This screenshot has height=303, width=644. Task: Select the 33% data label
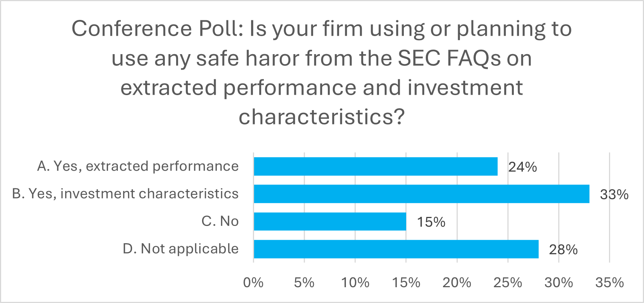click(x=614, y=195)
